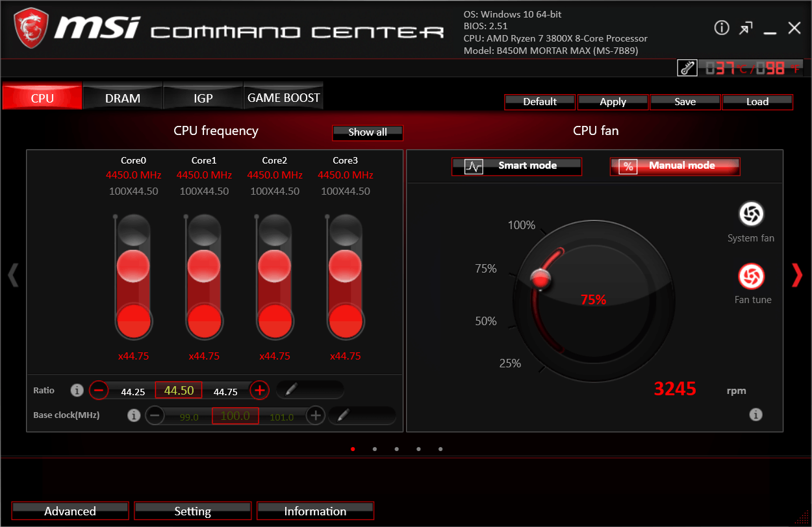Screen dimensions: 812x527
Task: Select the fourth page indicator dot
Action: pyautogui.click(x=418, y=448)
